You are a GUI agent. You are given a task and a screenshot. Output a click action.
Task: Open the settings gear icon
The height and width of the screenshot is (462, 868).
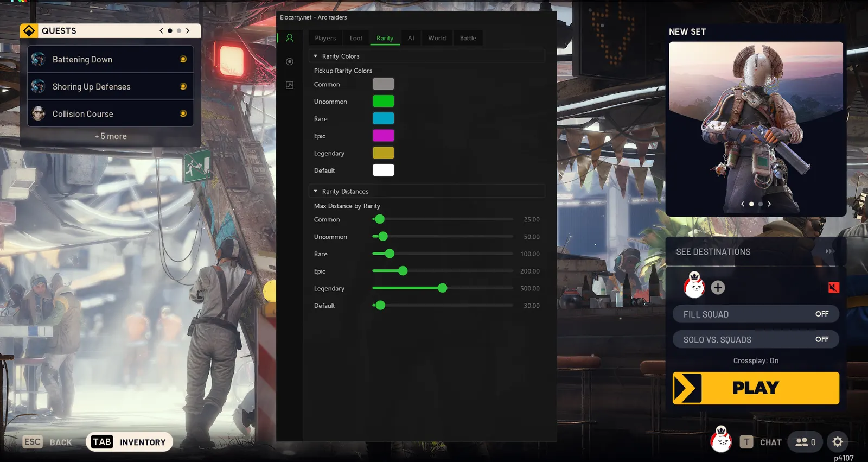(x=838, y=442)
